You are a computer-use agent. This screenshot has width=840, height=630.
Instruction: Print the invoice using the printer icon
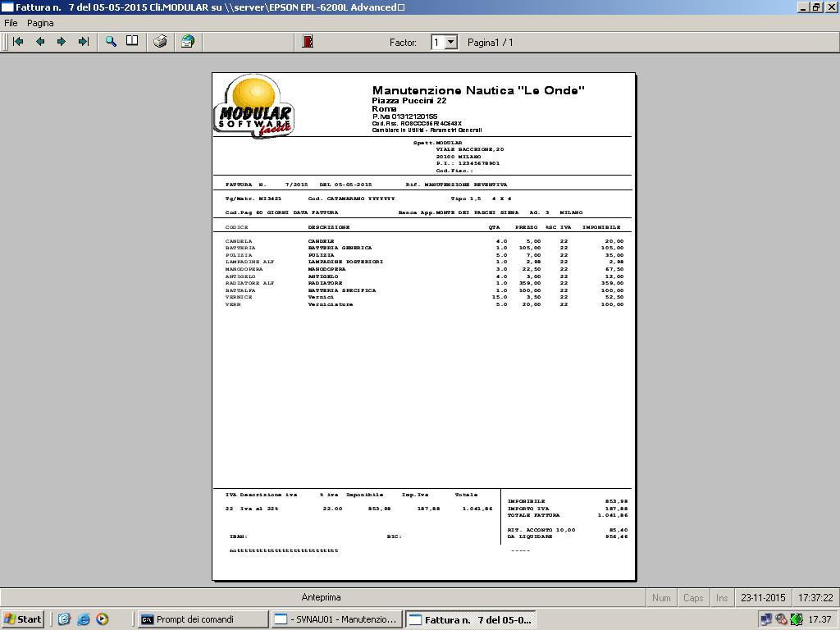(161, 41)
